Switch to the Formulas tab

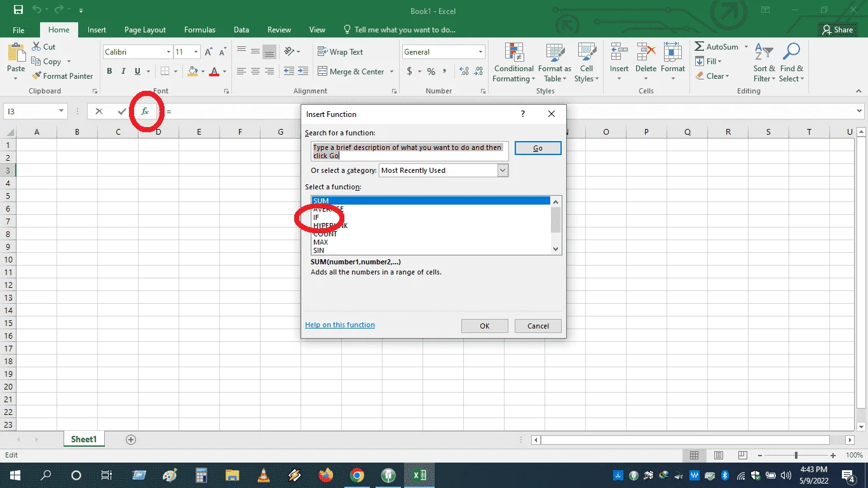[x=200, y=30]
